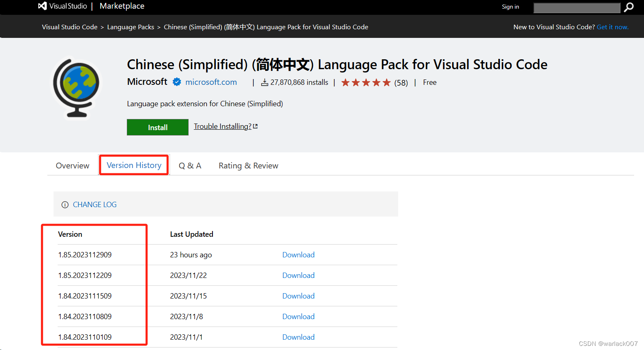
Task: Click the green Install button
Action: (158, 127)
